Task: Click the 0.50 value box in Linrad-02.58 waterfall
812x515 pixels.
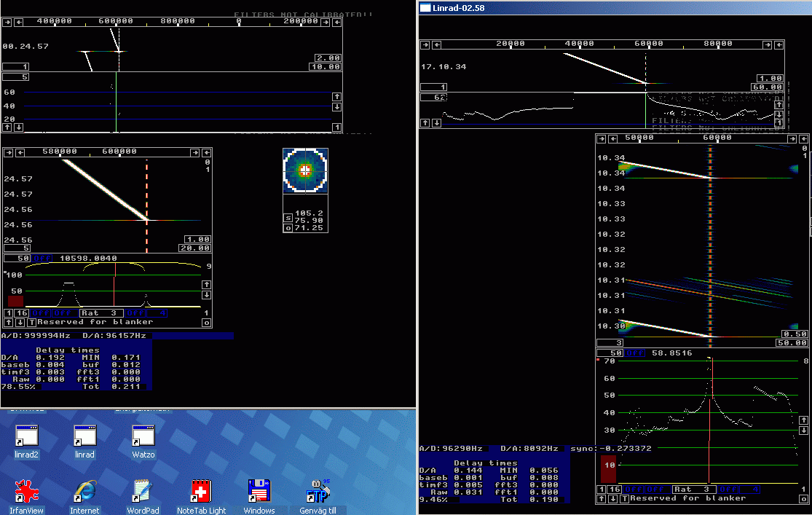Action: point(795,334)
